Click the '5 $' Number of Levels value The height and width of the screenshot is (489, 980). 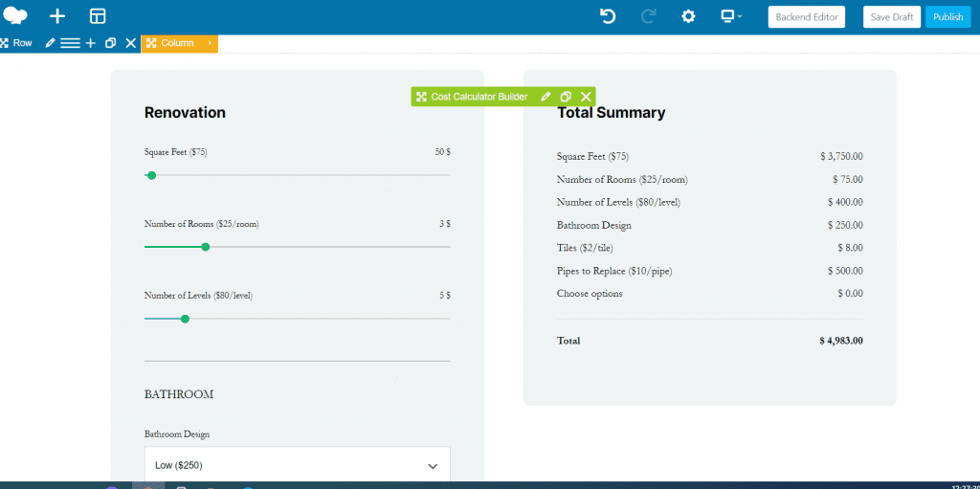tap(445, 296)
